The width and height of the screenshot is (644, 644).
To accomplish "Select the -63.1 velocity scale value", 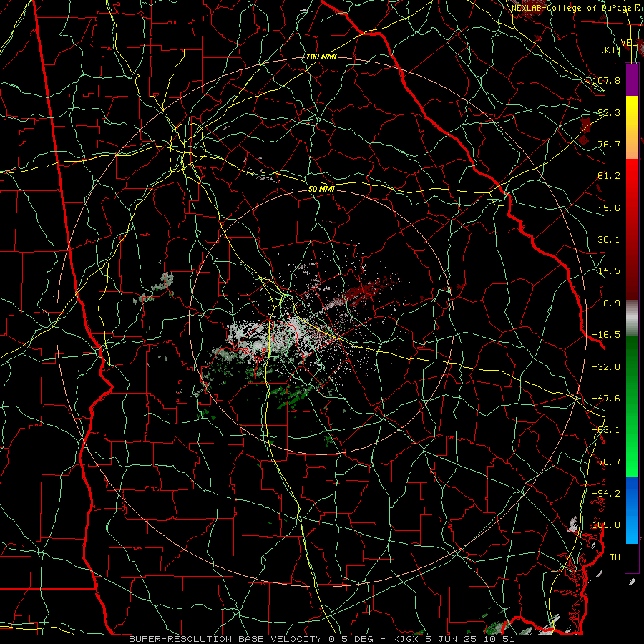I will click(606, 430).
